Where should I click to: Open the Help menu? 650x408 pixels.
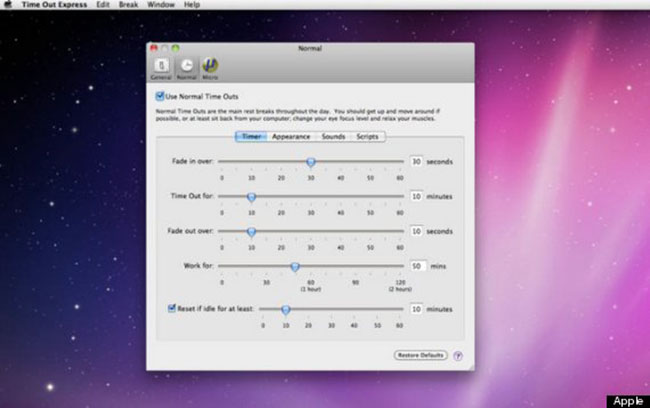tap(192, 5)
